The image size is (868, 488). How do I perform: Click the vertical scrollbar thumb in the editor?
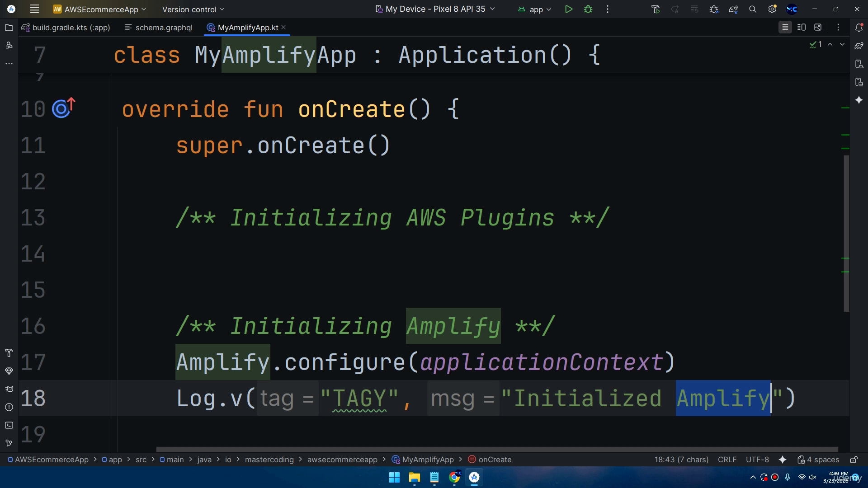point(846,233)
